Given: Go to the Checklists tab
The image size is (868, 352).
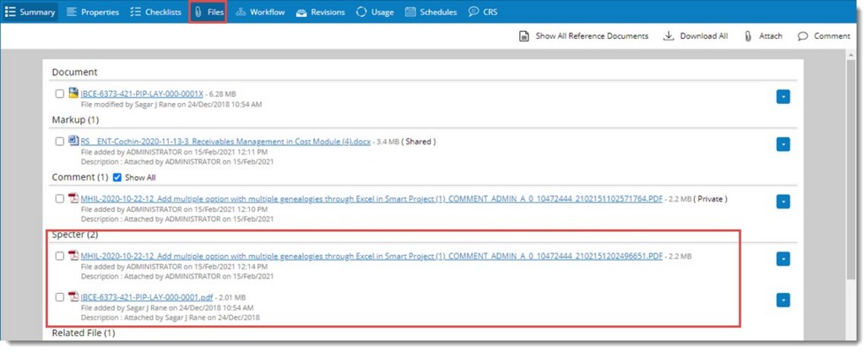Looking at the screenshot, I should (155, 12).
